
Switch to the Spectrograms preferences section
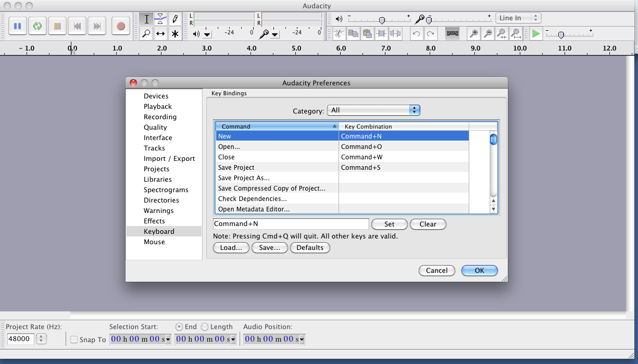click(166, 190)
